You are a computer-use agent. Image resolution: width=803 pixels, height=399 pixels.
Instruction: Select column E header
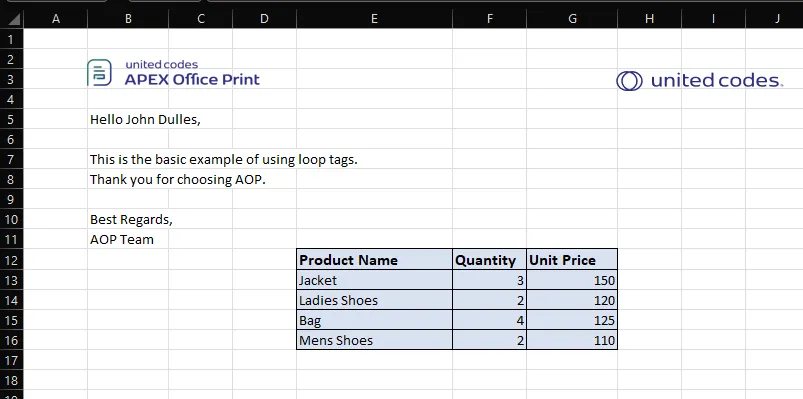(374, 19)
